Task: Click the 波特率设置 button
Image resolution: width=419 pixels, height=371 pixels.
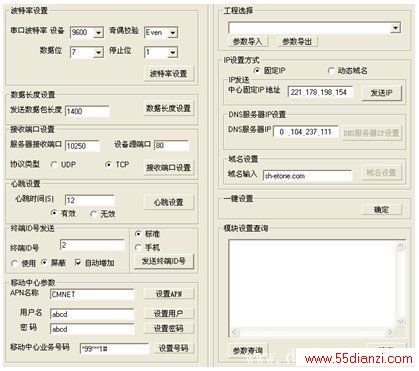Action: click(x=169, y=73)
